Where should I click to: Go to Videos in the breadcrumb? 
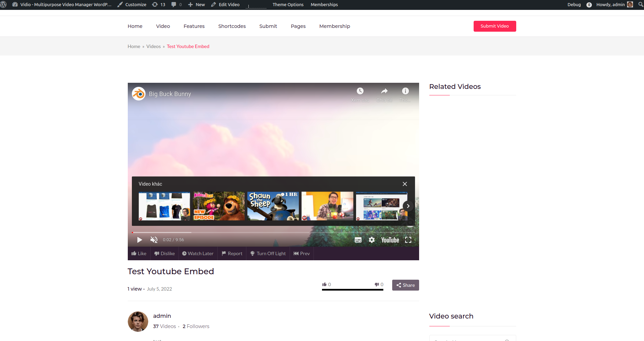153,46
